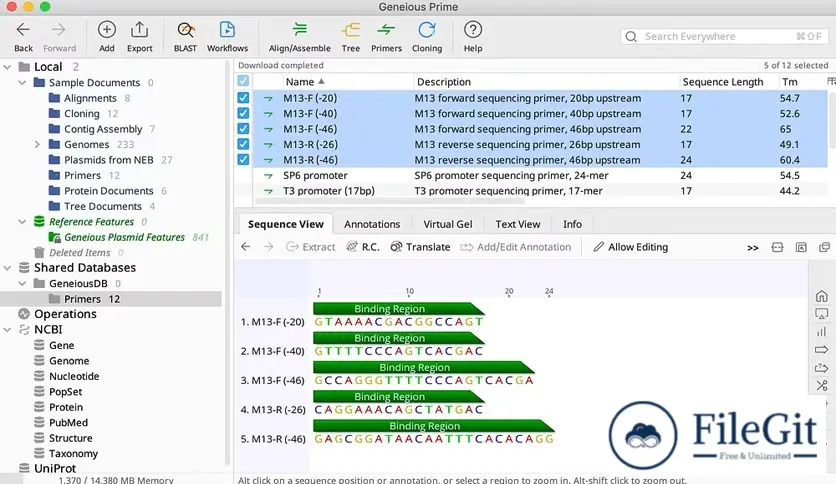Open the Plasmids from NEB folder
Image resolution: width=836 pixels, height=484 pixels.
tap(108, 160)
